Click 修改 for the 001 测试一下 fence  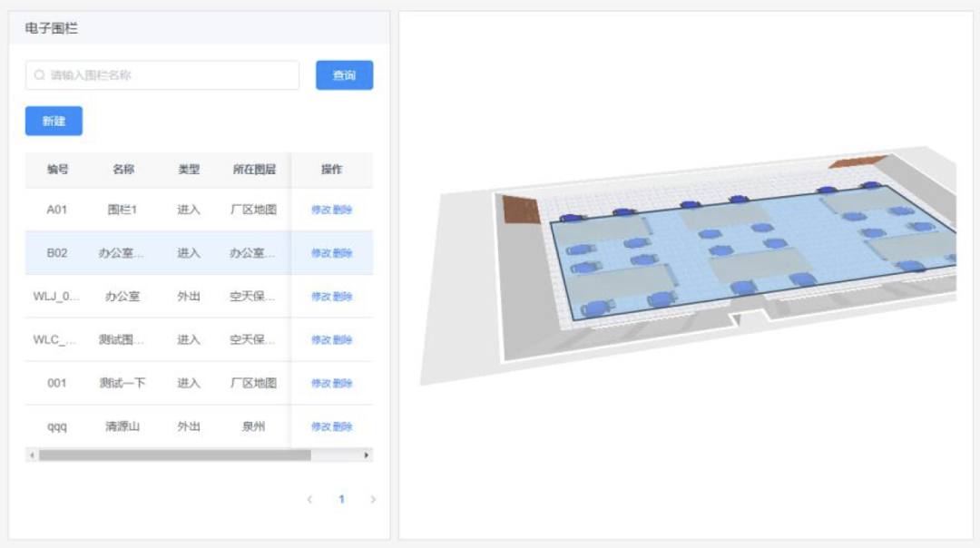pyautogui.click(x=321, y=383)
